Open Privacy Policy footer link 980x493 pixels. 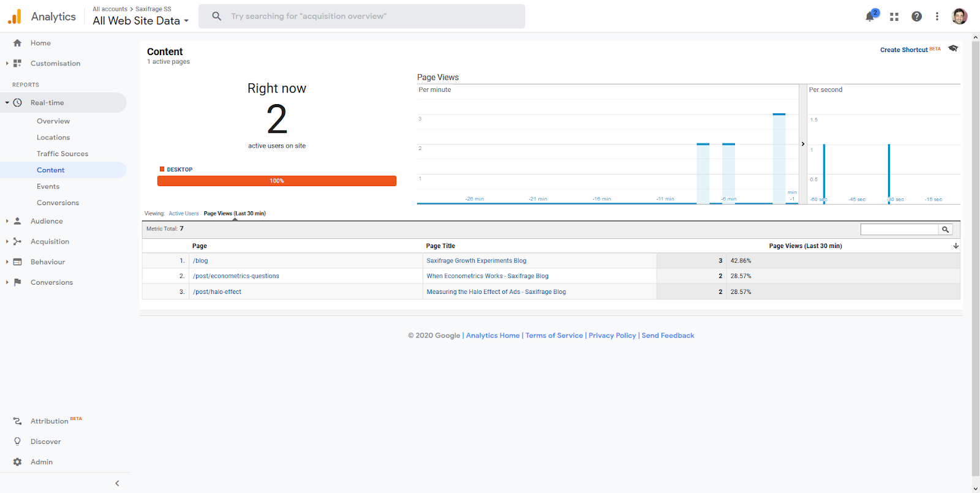[x=612, y=336]
